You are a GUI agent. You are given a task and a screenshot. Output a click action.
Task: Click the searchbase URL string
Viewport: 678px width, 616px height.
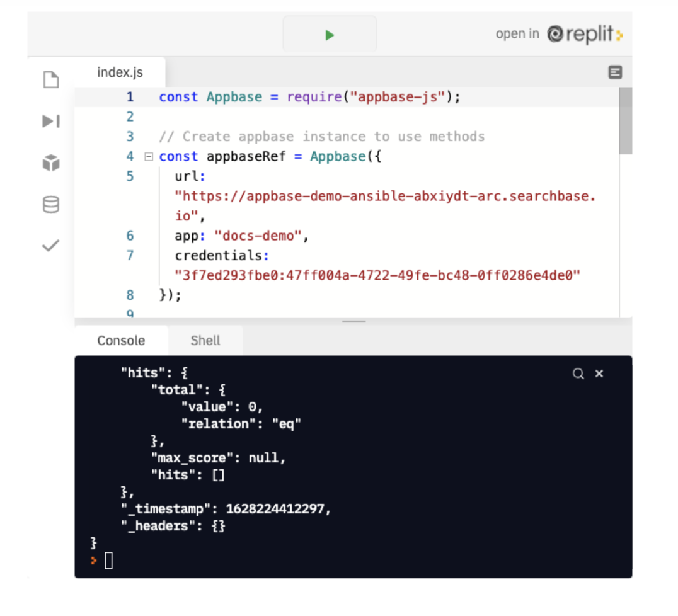point(385,206)
